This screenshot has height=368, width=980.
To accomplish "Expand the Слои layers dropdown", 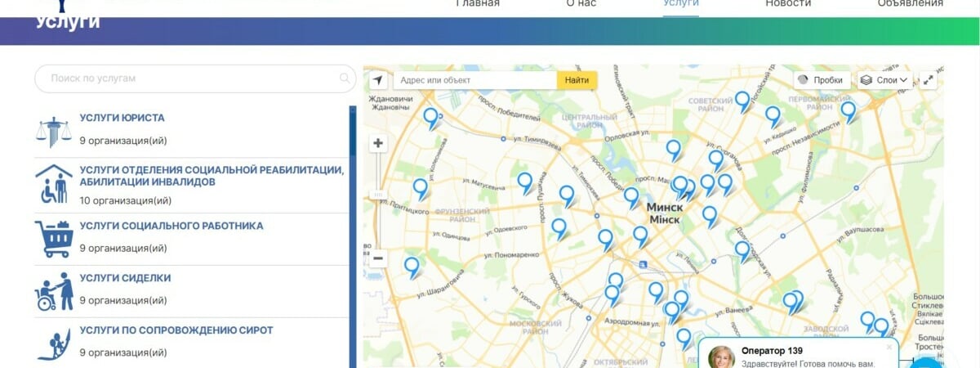I will [884, 80].
